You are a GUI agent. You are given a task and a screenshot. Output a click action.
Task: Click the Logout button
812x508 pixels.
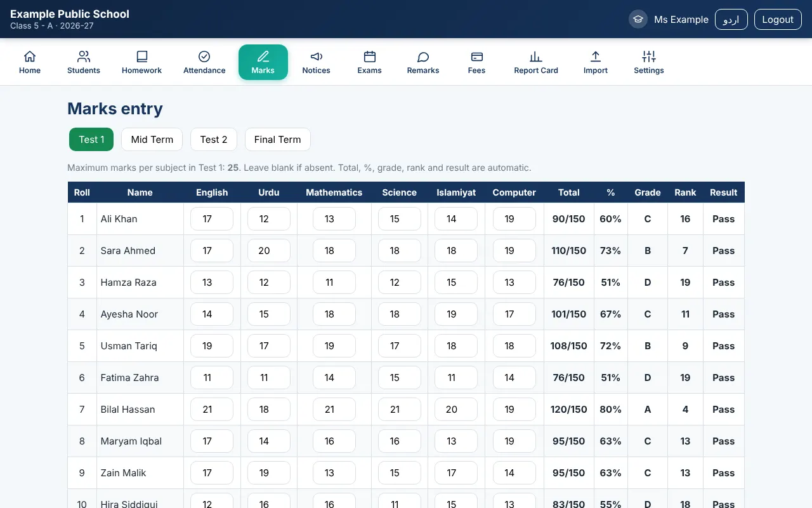pyautogui.click(x=778, y=19)
